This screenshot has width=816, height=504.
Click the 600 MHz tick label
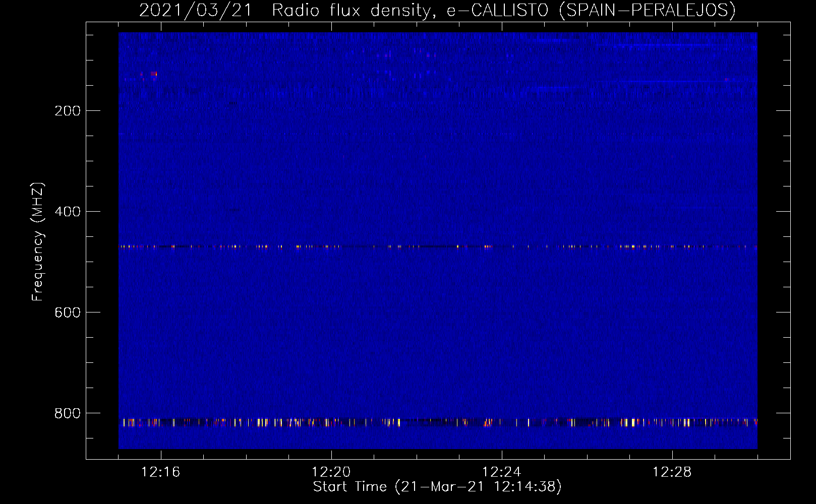click(68, 312)
